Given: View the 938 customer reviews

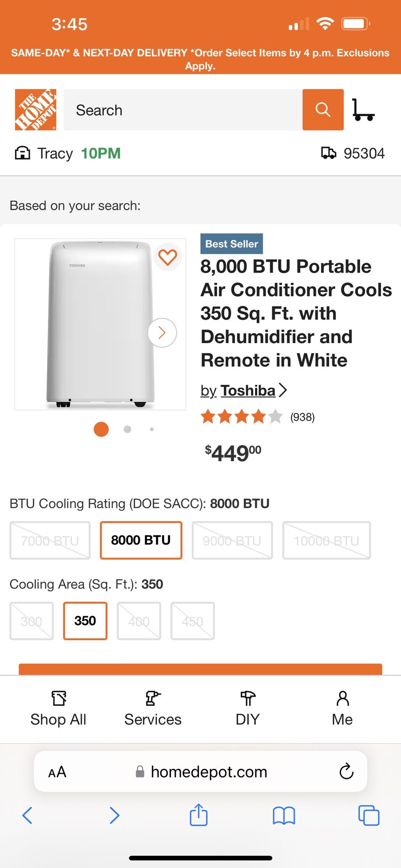Looking at the screenshot, I should point(302,417).
